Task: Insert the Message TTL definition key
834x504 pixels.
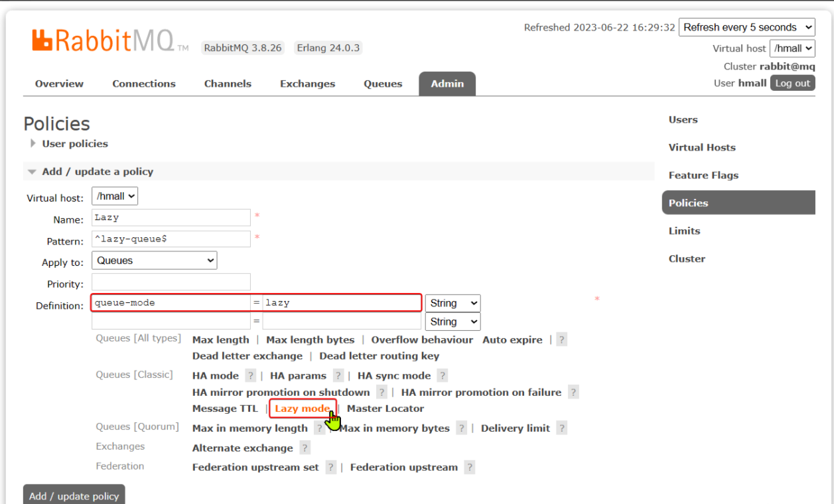Action: pyautogui.click(x=225, y=409)
